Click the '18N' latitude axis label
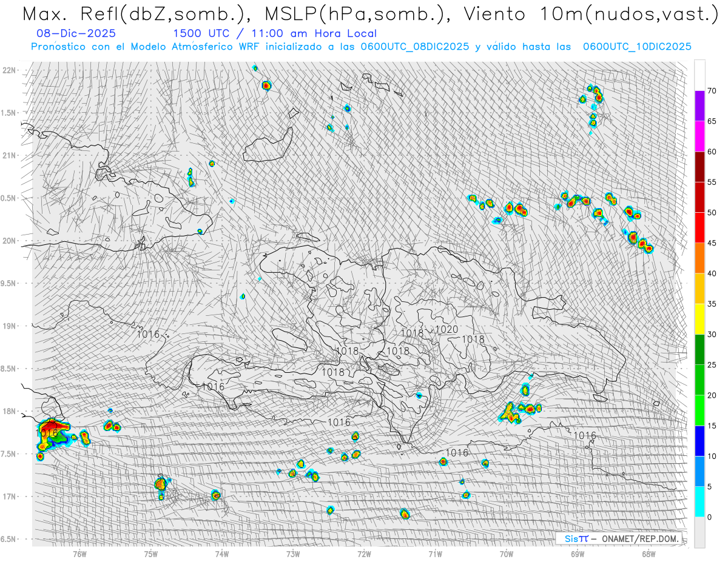 [x=9, y=411]
